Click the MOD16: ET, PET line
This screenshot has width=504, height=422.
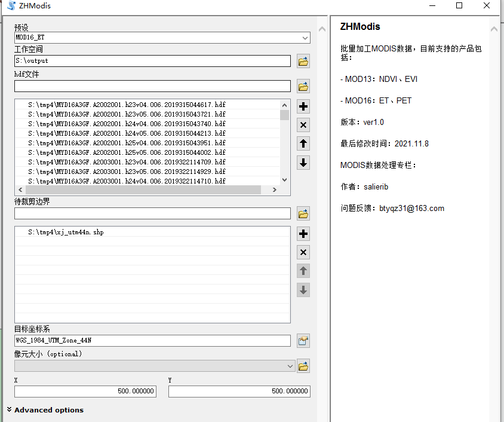[376, 100]
